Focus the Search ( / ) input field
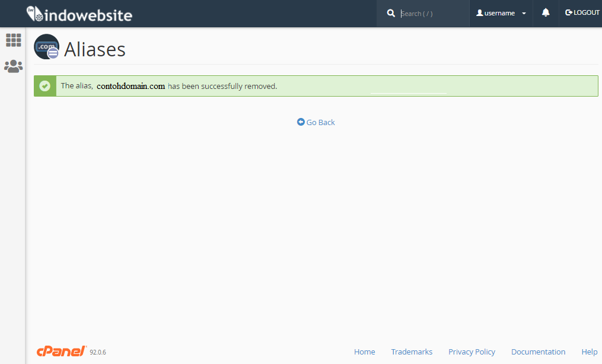The image size is (602, 364). (x=432, y=14)
